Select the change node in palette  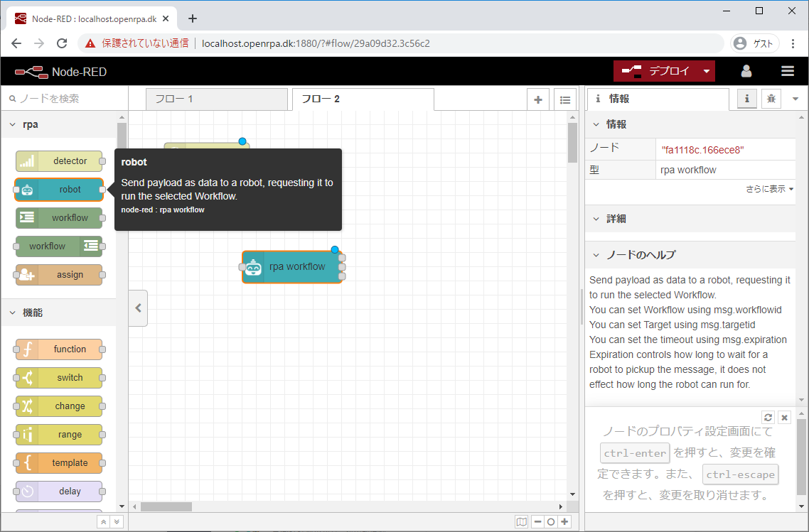pyautogui.click(x=59, y=406)
